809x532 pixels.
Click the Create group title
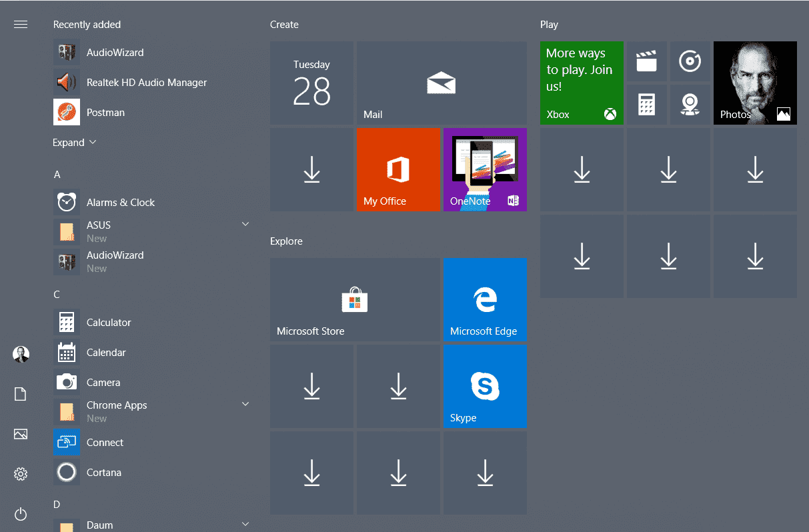(284, 25)
